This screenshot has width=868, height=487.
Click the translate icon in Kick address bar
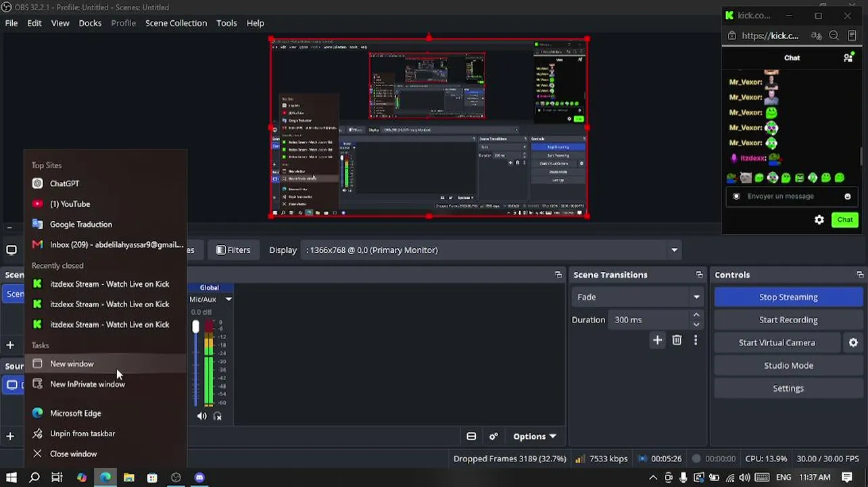[817, 36]
